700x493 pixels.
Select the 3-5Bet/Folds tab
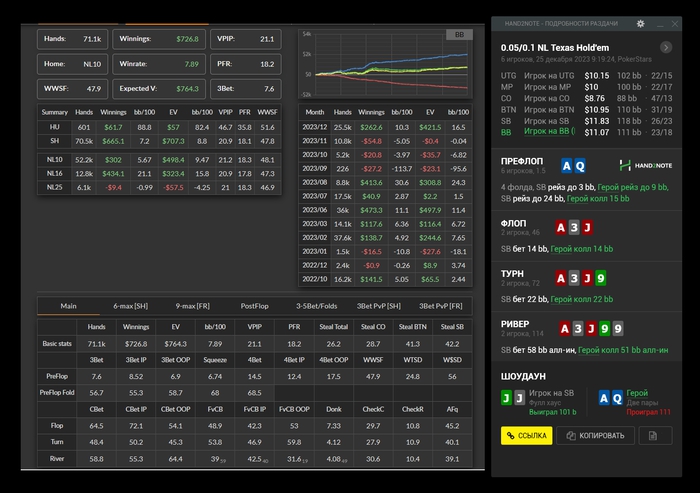click(x=316, y=306)
